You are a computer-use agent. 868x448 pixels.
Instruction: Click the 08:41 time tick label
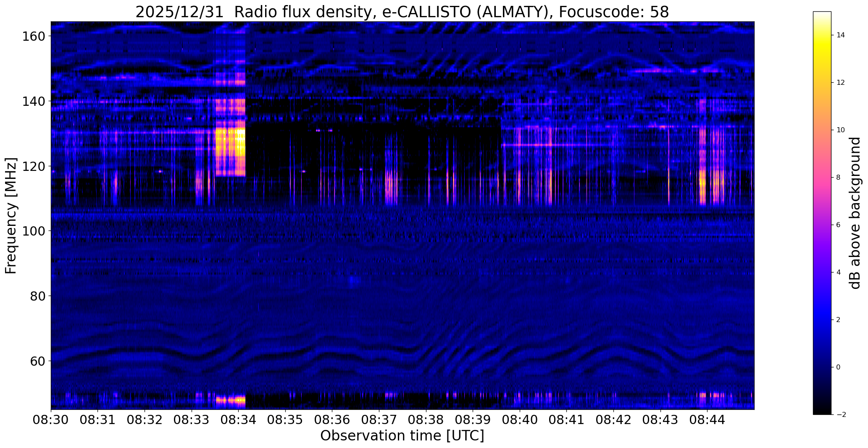[567, 420]
